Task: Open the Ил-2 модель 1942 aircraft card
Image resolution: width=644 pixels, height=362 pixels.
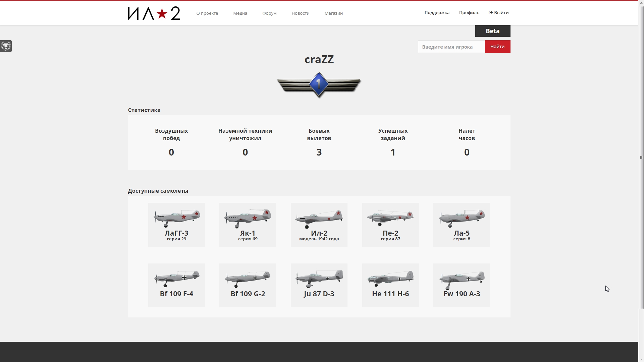Action: [319, 225]
